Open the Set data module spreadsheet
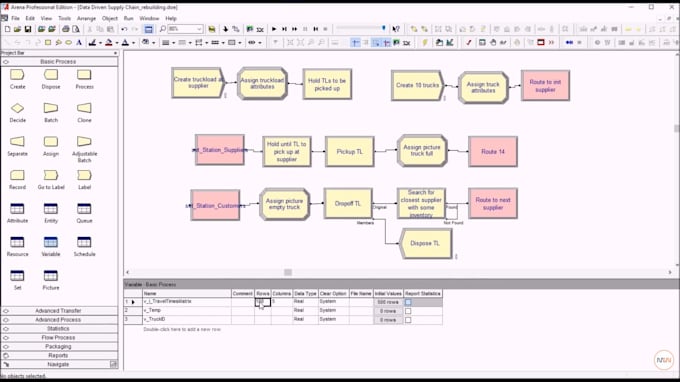The height and width of the screenshot is (382, 680). pyautogui.click(x=17, y=276)
